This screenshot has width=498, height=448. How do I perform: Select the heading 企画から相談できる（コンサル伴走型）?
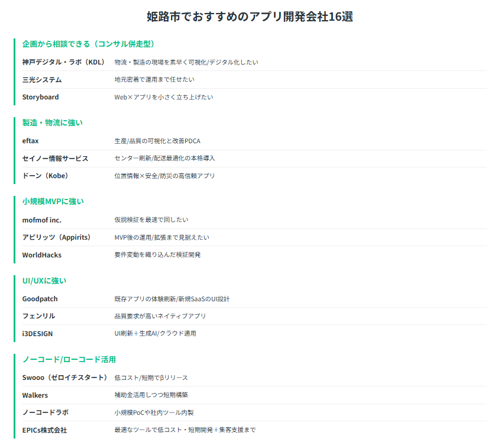(88, 44)
